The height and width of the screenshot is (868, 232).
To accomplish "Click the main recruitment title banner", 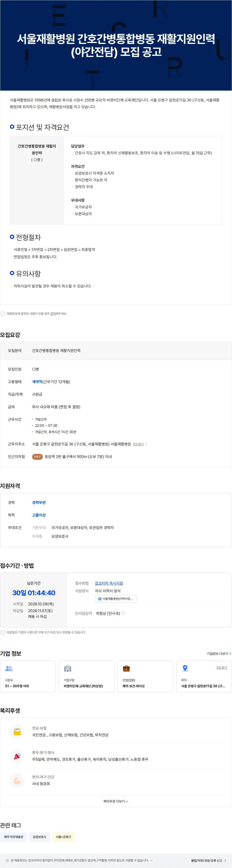I will point(116,45).
